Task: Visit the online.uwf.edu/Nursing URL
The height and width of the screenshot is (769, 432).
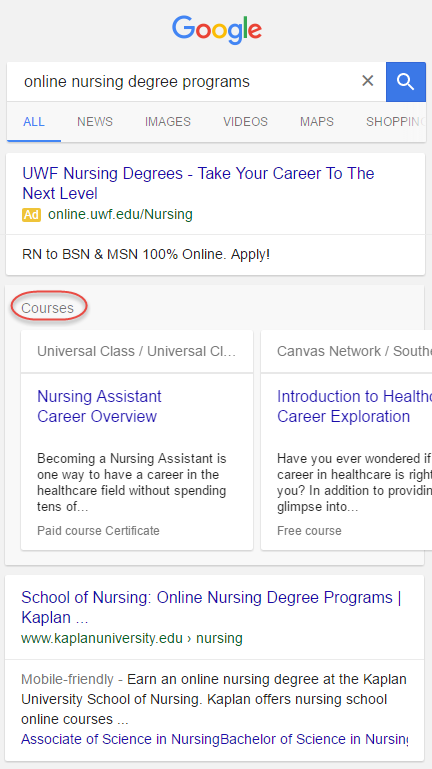Action: pyautogui.click(x=120, y=214)
